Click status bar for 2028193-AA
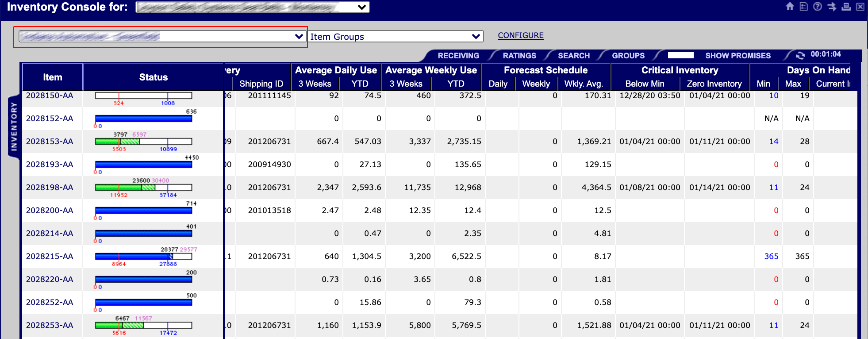 pos(144,164)
